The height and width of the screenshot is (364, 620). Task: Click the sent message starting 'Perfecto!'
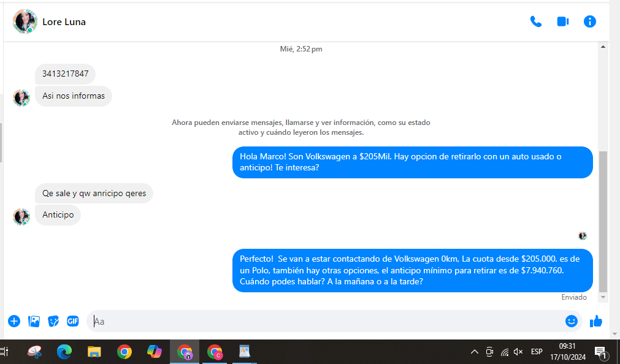point(412,270)
